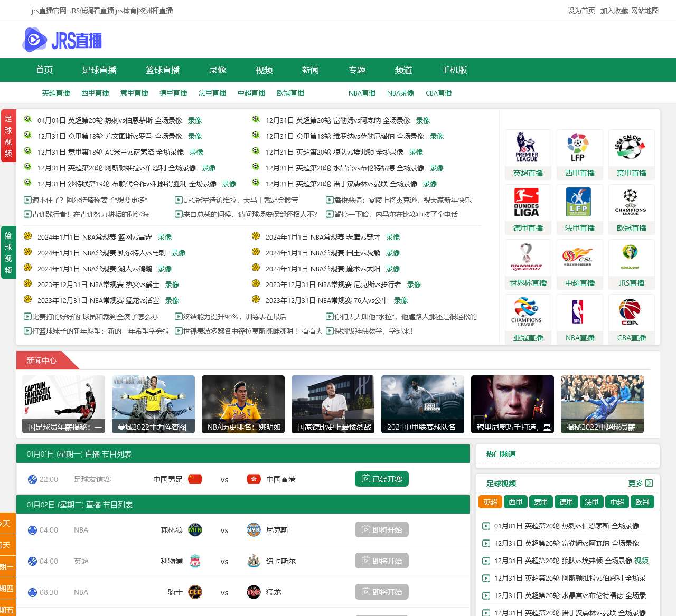Click the JRS直播 site logo
This screenshot has width=676, height=616.
[62, 40]
